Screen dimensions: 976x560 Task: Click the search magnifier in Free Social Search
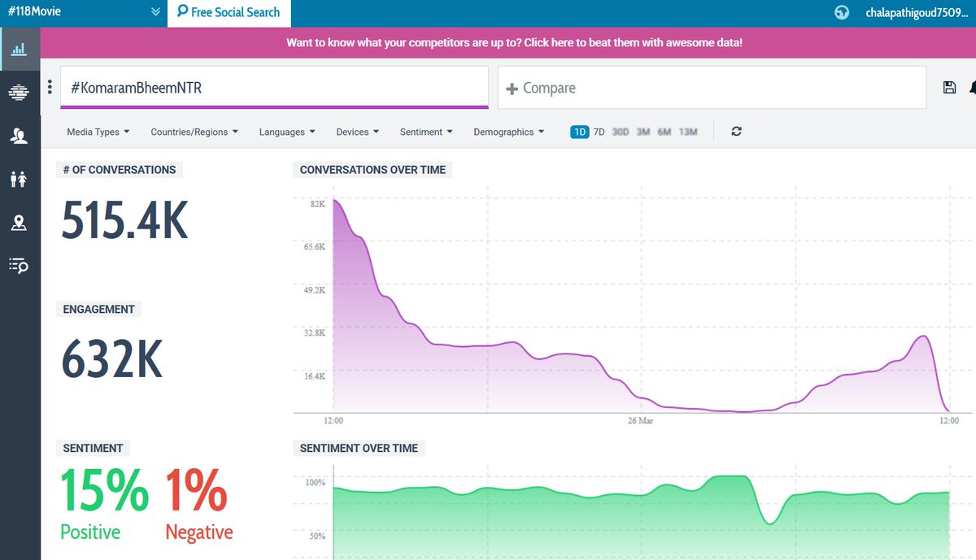click(x=182, y=11)
